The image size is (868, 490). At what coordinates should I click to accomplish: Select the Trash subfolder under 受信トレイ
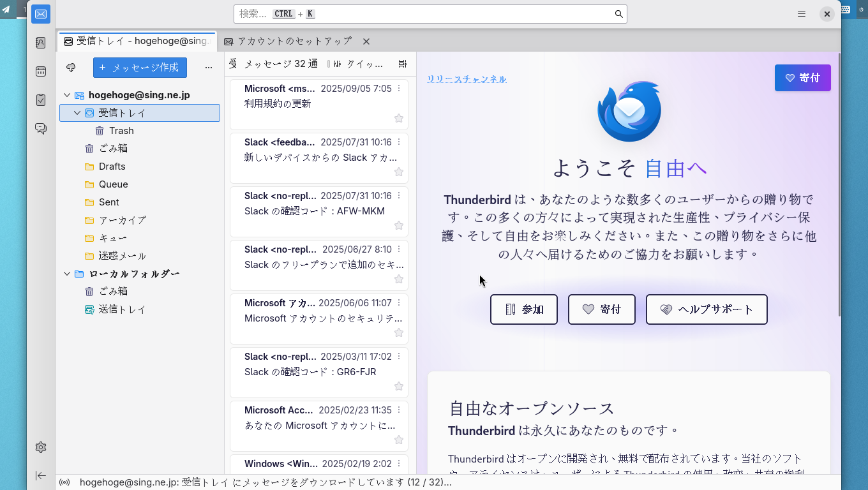(140, 131)
